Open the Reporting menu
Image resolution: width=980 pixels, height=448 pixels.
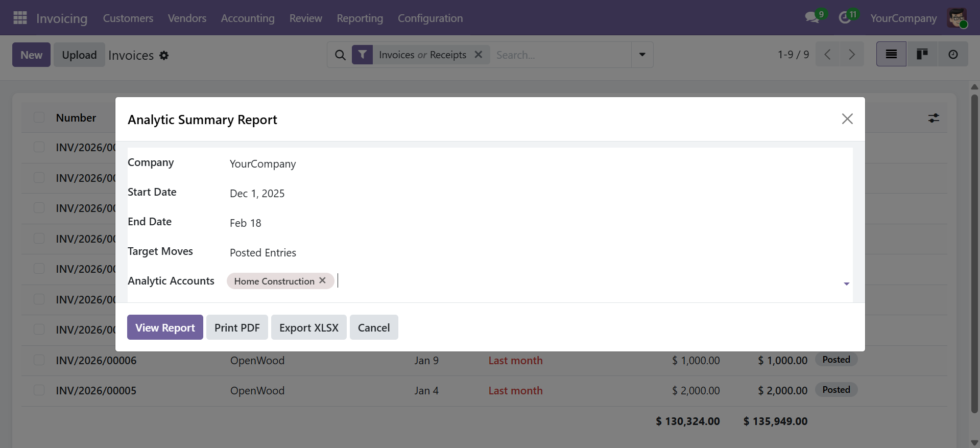[360, 18]
